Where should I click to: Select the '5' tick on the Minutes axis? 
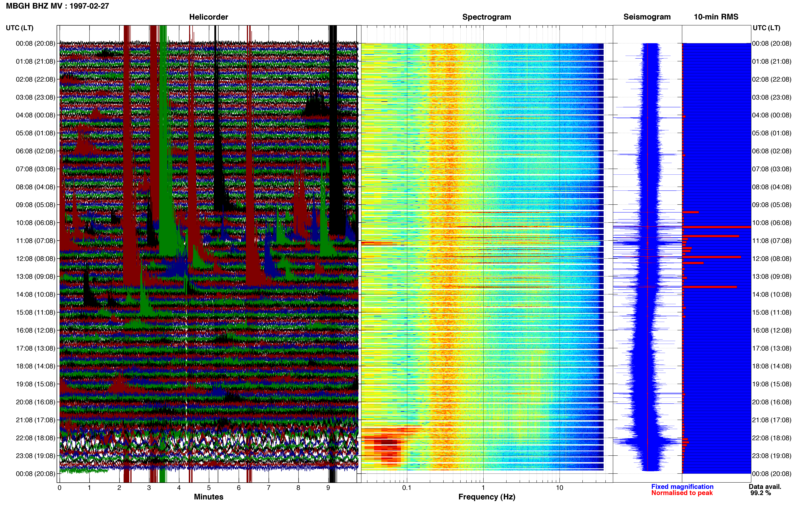(x=209, y=488)
